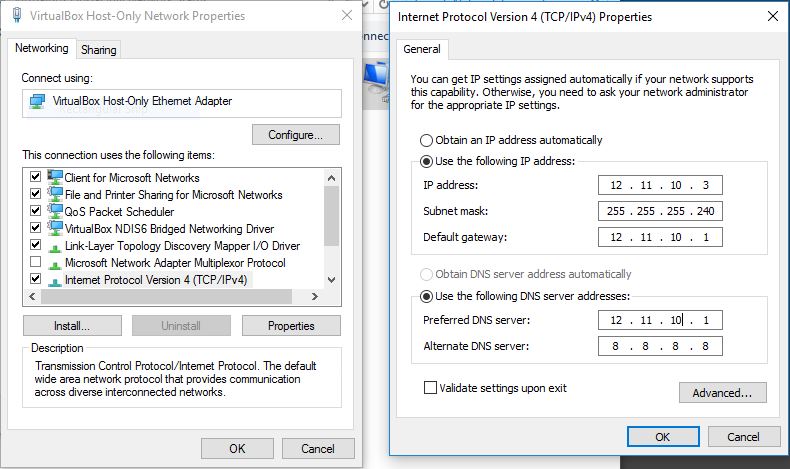Viewport: 790px width, 469px height.
Task: Click the Link-Layer Topology Discovery Mapper icon
Action: click(55, 247)
